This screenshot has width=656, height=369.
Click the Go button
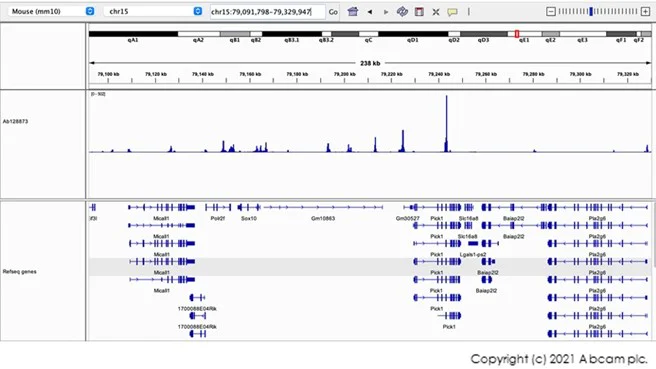pyautogui.click(x=333, y=12)
